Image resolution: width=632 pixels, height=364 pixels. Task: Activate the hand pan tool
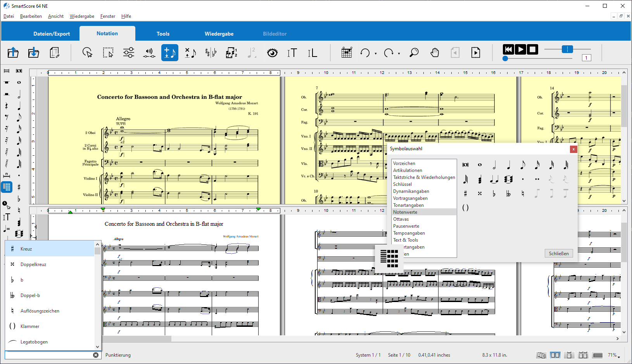point(435,53)
